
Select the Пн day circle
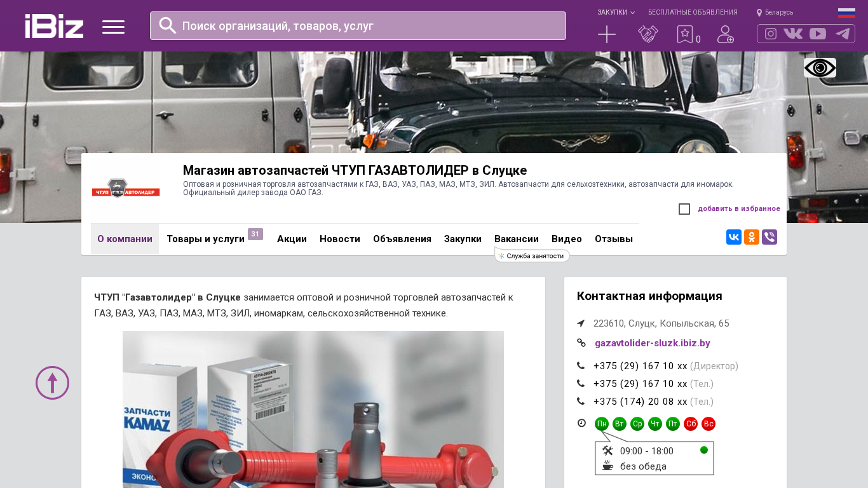pos(602,424)
